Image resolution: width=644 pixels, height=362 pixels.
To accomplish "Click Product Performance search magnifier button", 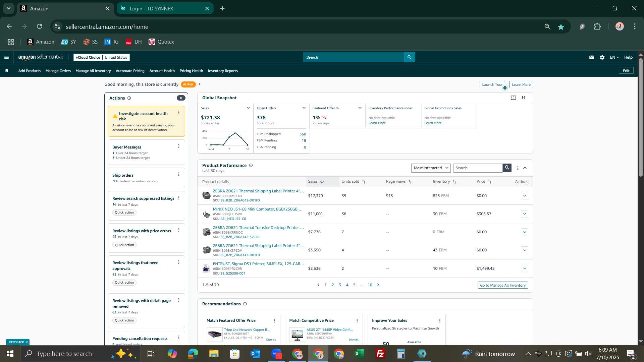I will 507,168.
